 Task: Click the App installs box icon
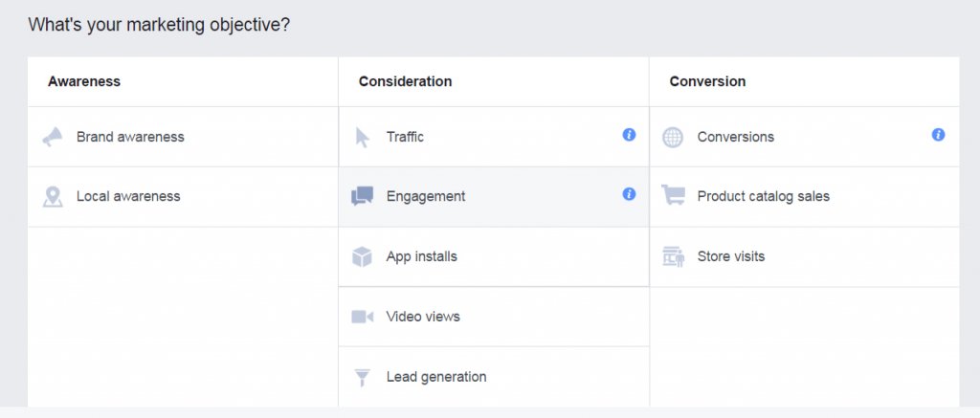tap(362, 256)
